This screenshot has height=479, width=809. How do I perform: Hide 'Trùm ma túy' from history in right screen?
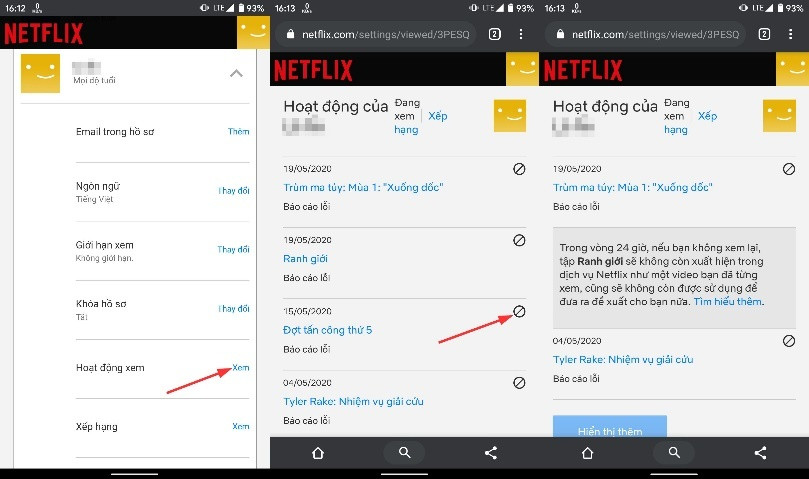tap(789, 169)
